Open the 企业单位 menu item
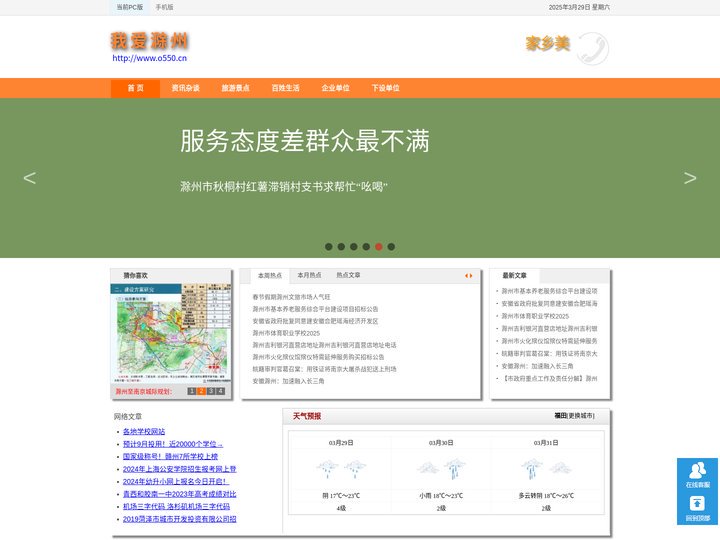The image size is (720, 540). tap(336, 88)
